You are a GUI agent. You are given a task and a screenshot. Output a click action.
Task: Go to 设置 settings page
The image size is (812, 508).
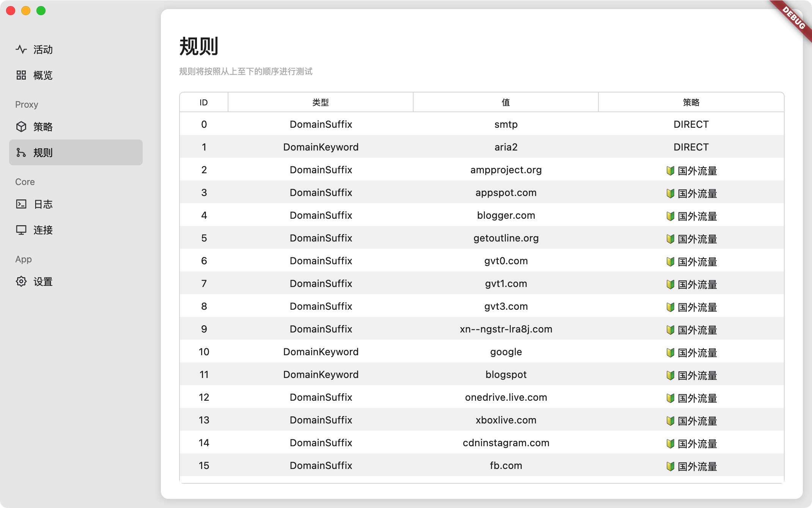pos(43,281)
